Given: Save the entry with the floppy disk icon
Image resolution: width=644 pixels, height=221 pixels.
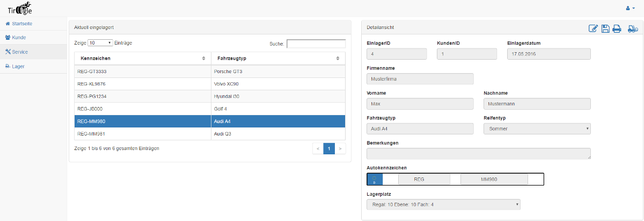Looking at the screenshot, I should pyautogui.click(x=605, y=28).
